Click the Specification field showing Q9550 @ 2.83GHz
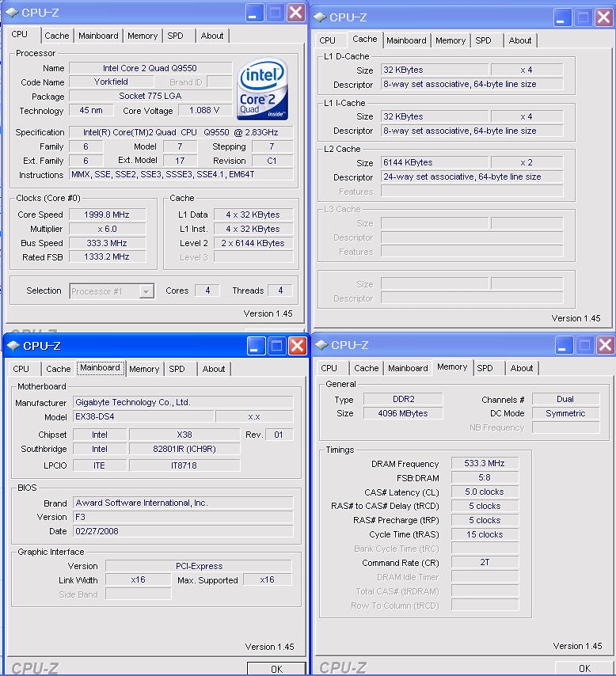Image resolution: width=616 pixels, height=676 pixels. (181, 132)
